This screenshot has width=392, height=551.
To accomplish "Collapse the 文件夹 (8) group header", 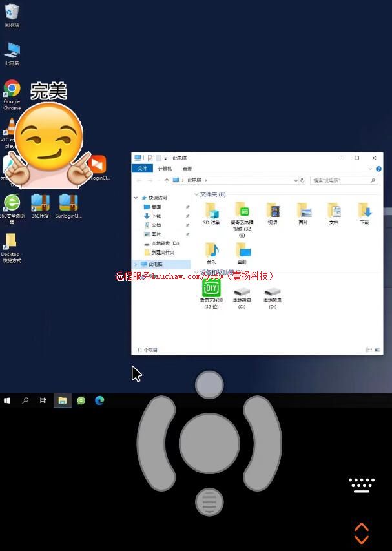I will point(197,194).
